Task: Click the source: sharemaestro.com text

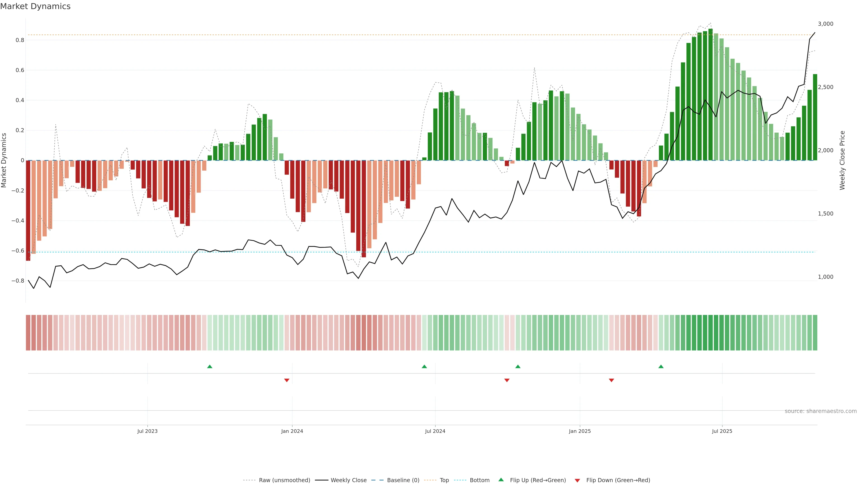Action: tap(821, 411)
